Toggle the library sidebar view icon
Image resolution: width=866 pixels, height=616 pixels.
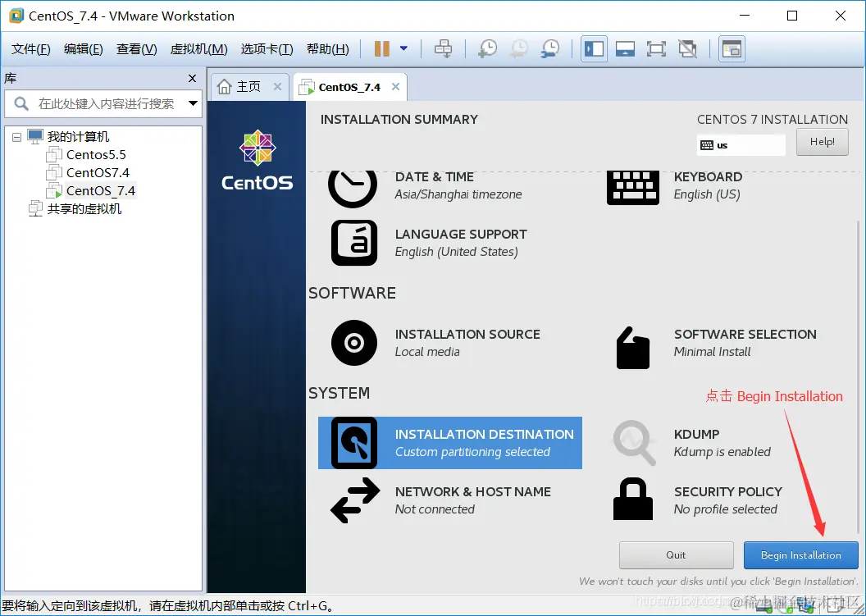595,48
